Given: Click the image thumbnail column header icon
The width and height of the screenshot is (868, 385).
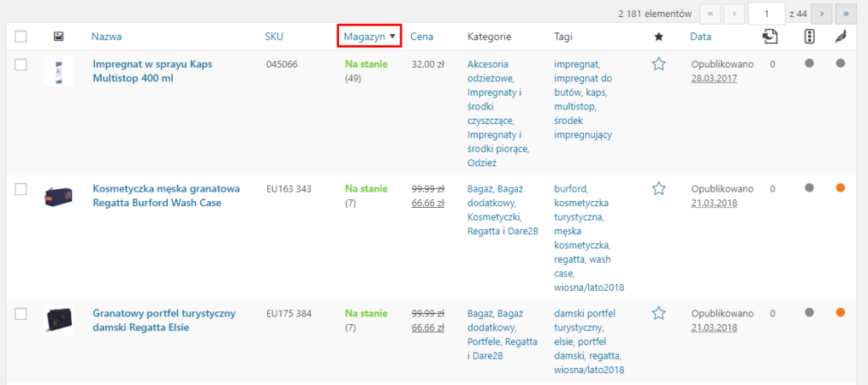Looking at the screenshot, I should [58, 36].
